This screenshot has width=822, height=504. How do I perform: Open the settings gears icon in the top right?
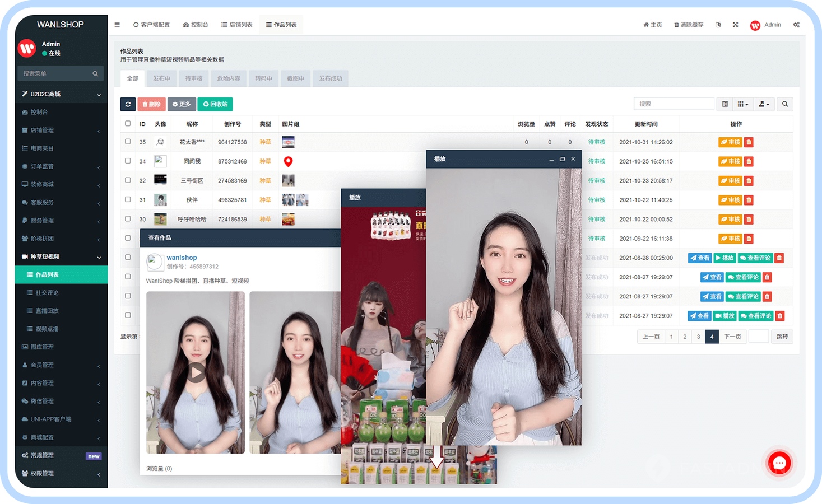796,25
